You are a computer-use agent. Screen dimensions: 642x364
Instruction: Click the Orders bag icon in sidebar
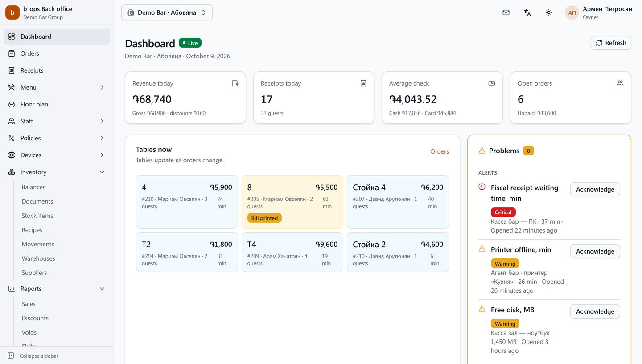(12, 53)
